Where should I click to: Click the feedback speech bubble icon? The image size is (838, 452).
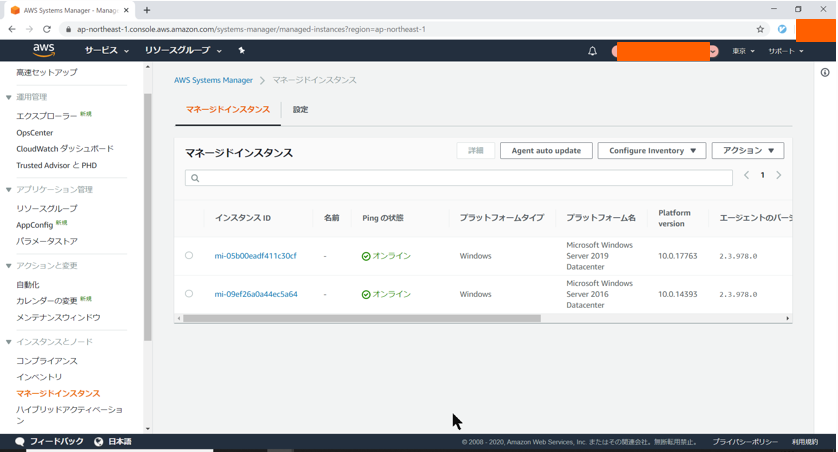click(20, 441)
